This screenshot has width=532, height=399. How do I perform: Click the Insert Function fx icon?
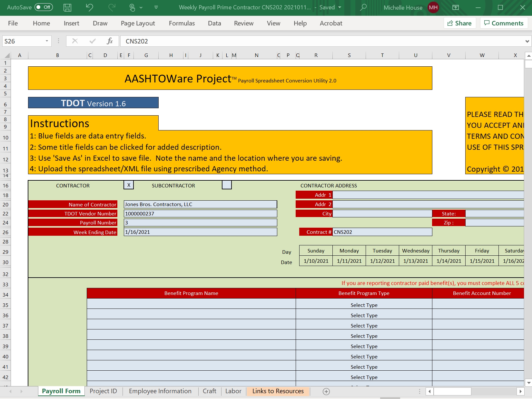point(110,41)
